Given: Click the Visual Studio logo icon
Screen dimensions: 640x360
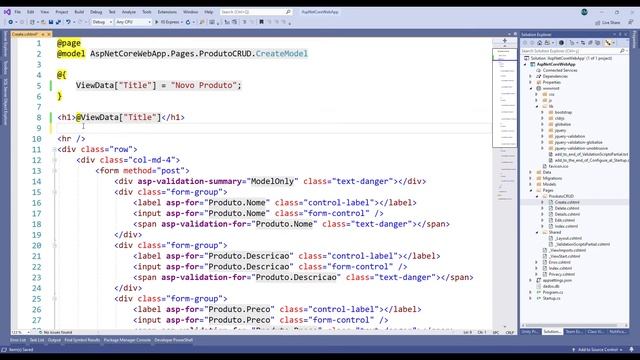Looking at the screenshot, I should [7, 12].
